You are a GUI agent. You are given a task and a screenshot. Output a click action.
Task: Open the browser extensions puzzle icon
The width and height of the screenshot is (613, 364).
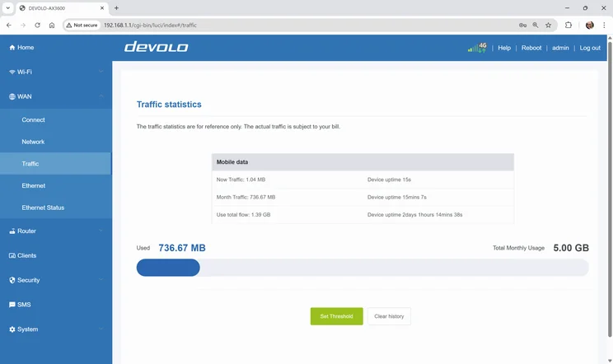click(x=569, y=26)
